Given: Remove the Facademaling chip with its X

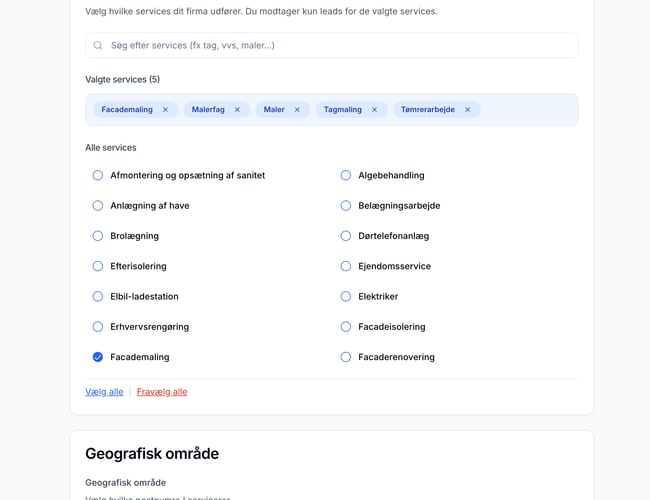Looking at the screenshot, I should click(165, 110).
